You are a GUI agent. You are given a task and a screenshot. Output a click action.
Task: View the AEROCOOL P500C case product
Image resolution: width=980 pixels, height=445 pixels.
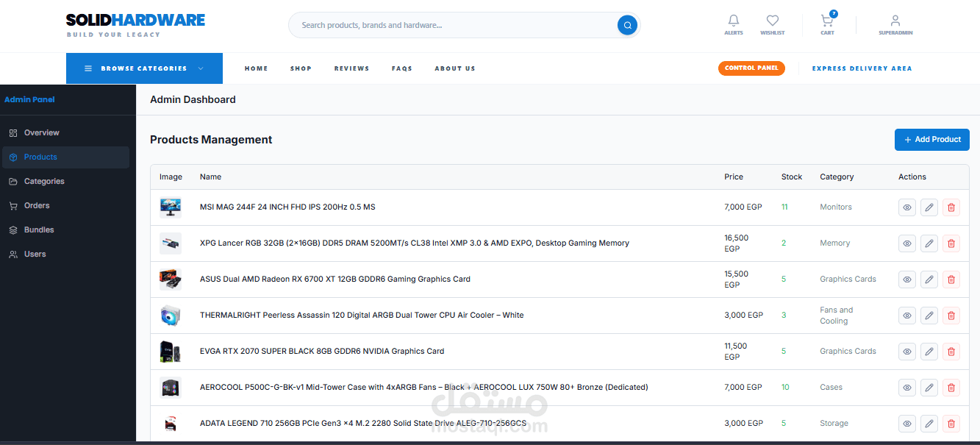(907, 388)
